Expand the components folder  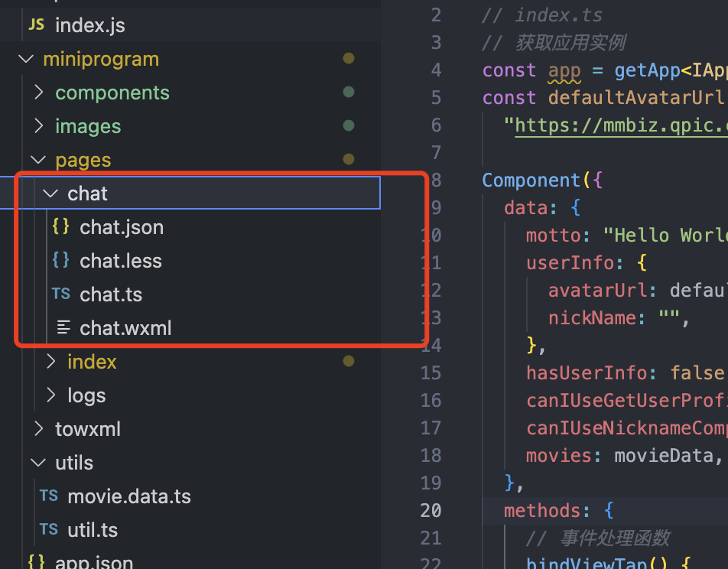[x=39, y=93]
